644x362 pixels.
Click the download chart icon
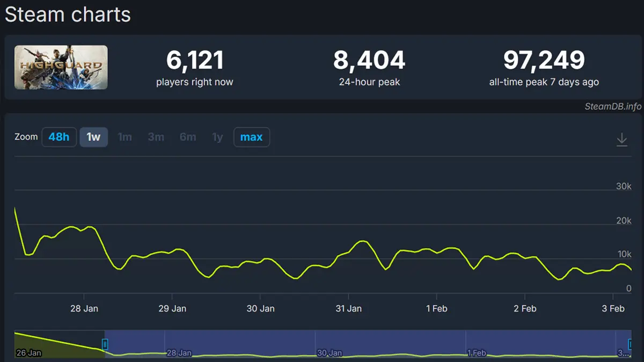click(621, 140)
